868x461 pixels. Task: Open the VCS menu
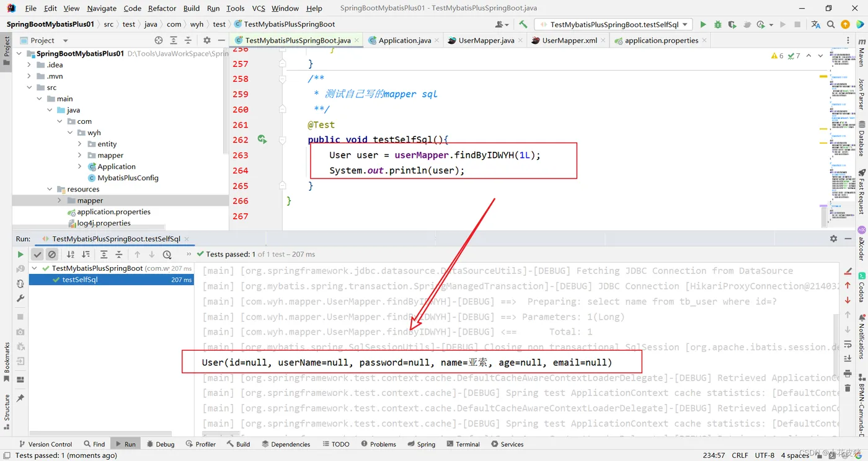(259, 8)
